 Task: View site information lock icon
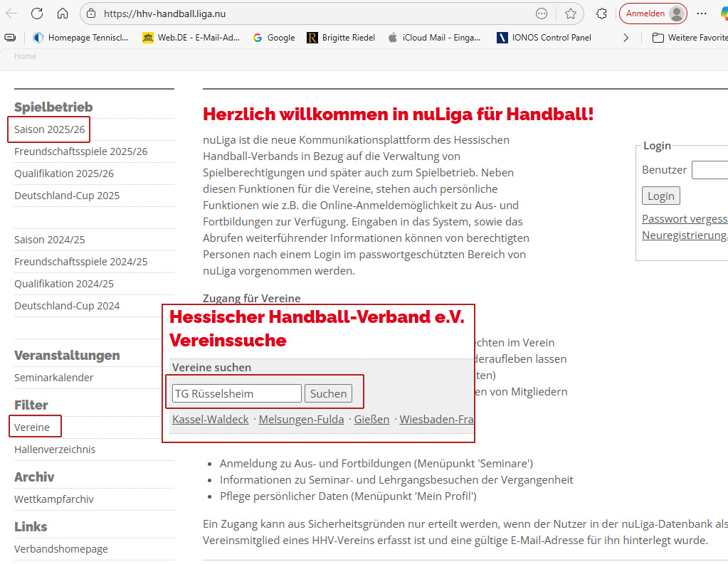(90, 14)
